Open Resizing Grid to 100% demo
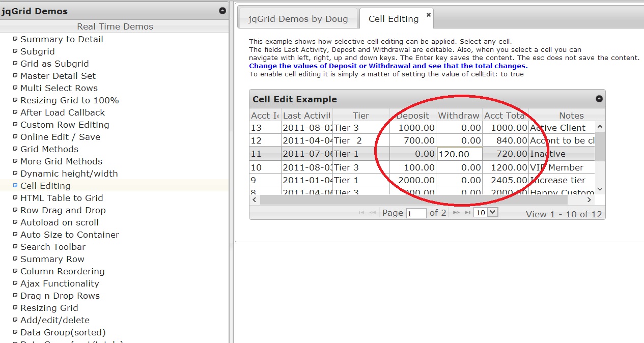 [x=70, y=100]
